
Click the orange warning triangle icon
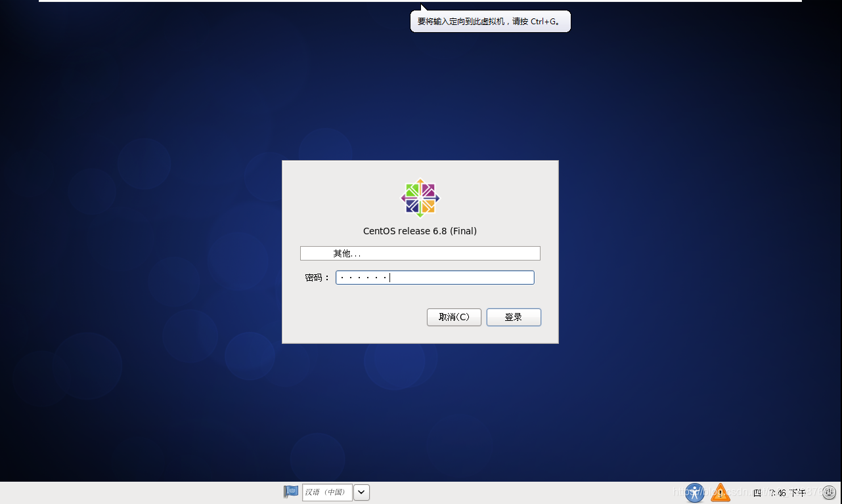(720, 492)
